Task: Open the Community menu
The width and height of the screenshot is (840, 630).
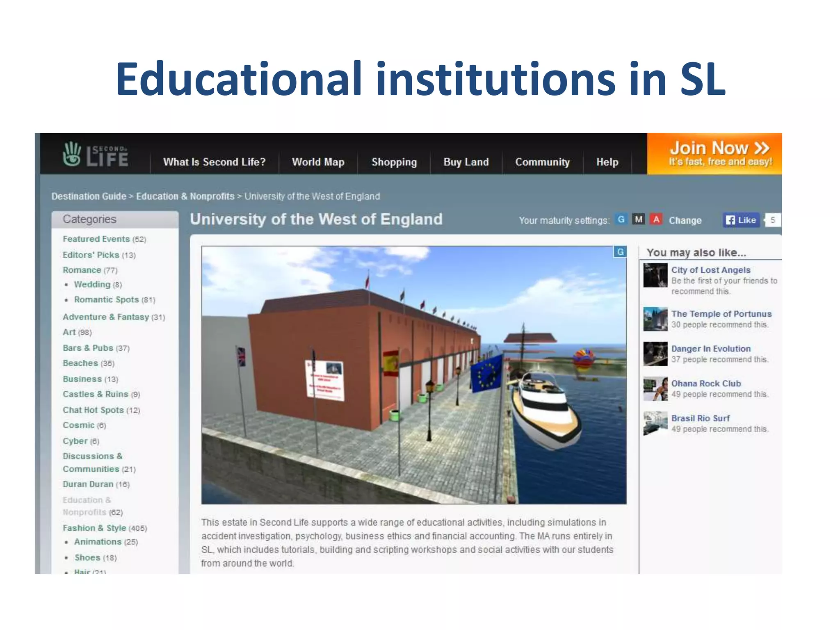Action: click(x=542, y=162)
